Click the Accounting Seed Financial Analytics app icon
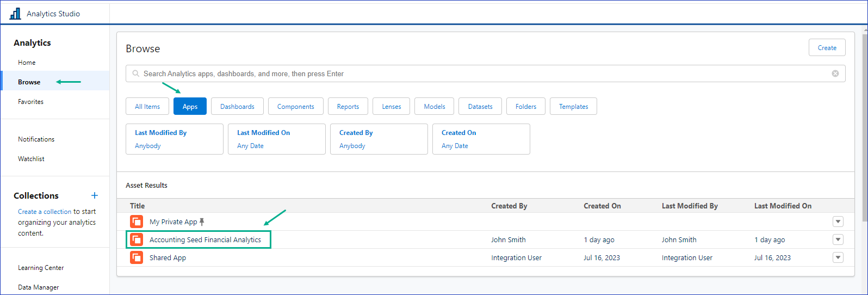868x295 pixels. pyautogui.click(x=137, y=239)
